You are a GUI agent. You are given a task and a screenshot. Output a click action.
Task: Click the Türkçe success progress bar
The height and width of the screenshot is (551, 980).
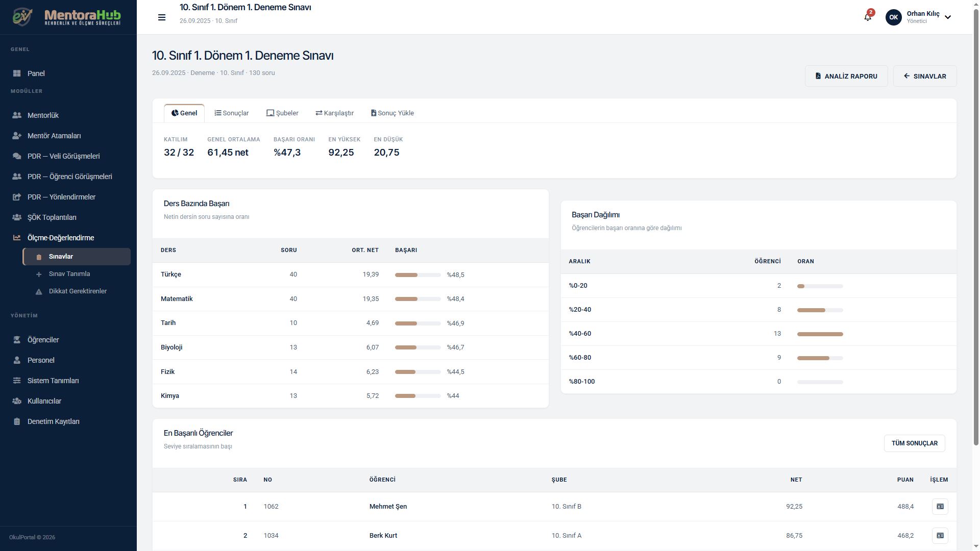pos(418,275)
